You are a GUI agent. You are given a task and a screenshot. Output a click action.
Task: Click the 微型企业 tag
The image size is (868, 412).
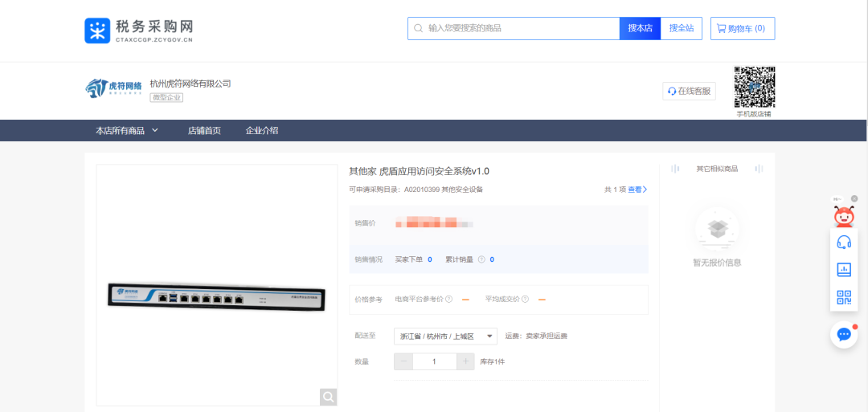[x=166, y=97]
